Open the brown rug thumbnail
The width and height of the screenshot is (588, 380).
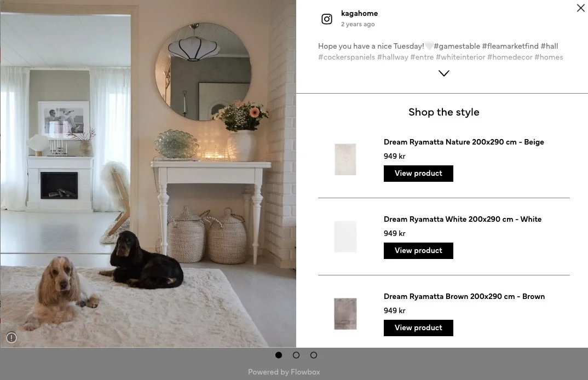(x=345, y=314)
